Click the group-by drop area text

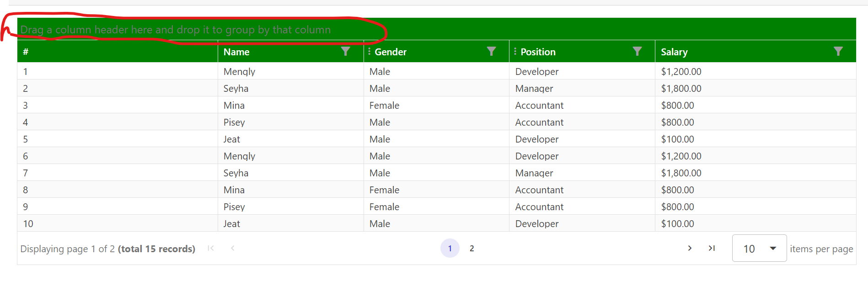[x=176, y=30]
